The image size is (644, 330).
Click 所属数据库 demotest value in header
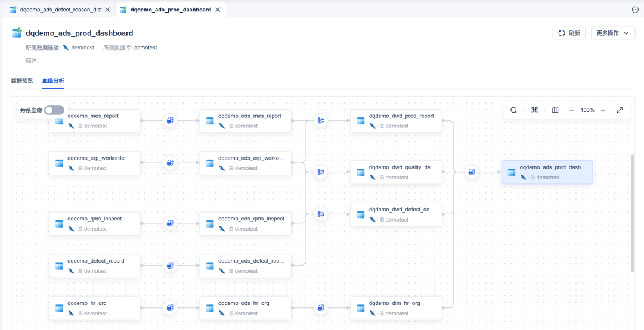(145, 48)
